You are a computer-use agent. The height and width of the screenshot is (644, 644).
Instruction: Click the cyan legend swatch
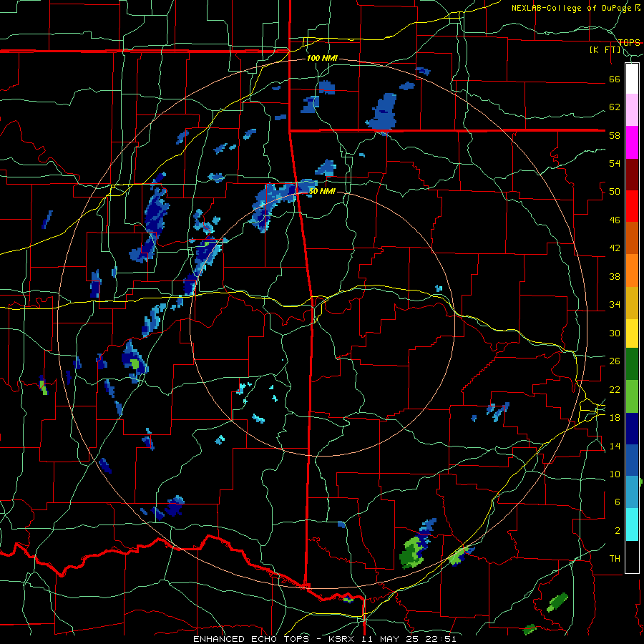(632, 525)
